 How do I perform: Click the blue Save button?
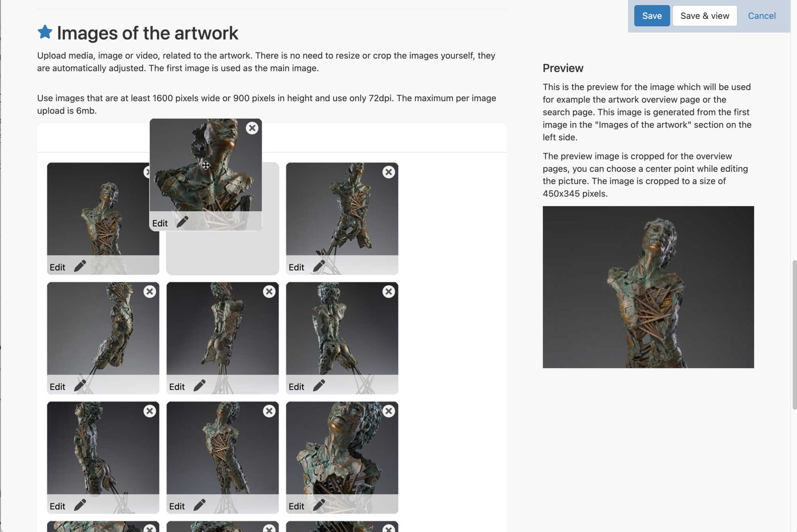coord(652,16)
